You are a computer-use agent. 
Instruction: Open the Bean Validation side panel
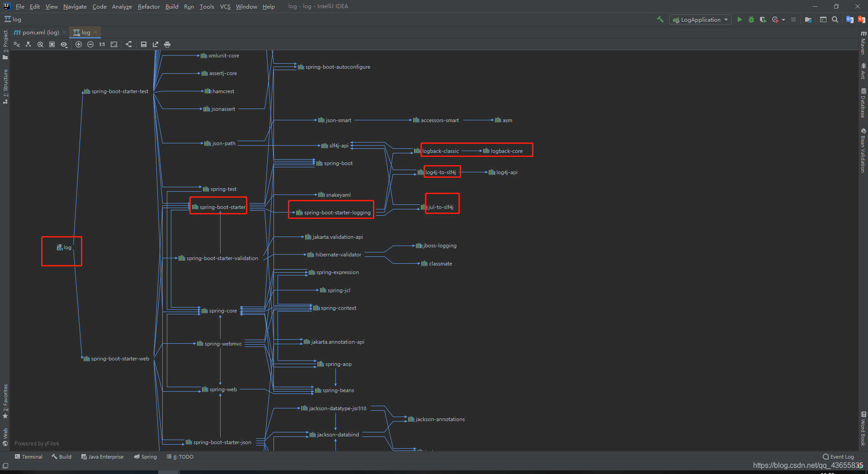point(863,150)
